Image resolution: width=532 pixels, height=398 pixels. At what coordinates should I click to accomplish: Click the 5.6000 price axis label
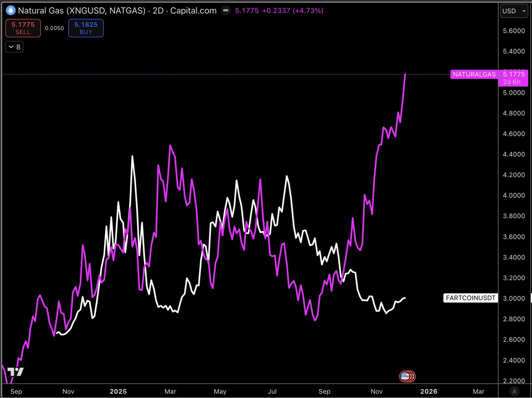[x=513, y=31]
